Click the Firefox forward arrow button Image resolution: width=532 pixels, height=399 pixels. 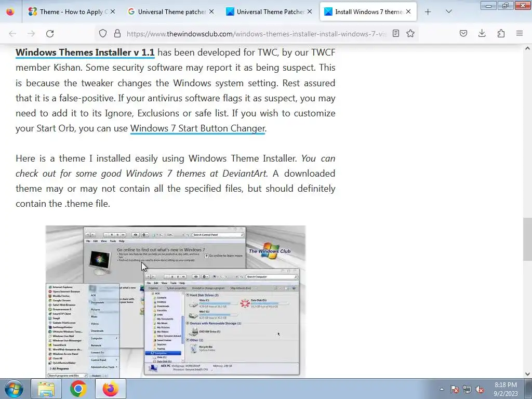coord(31,34)
